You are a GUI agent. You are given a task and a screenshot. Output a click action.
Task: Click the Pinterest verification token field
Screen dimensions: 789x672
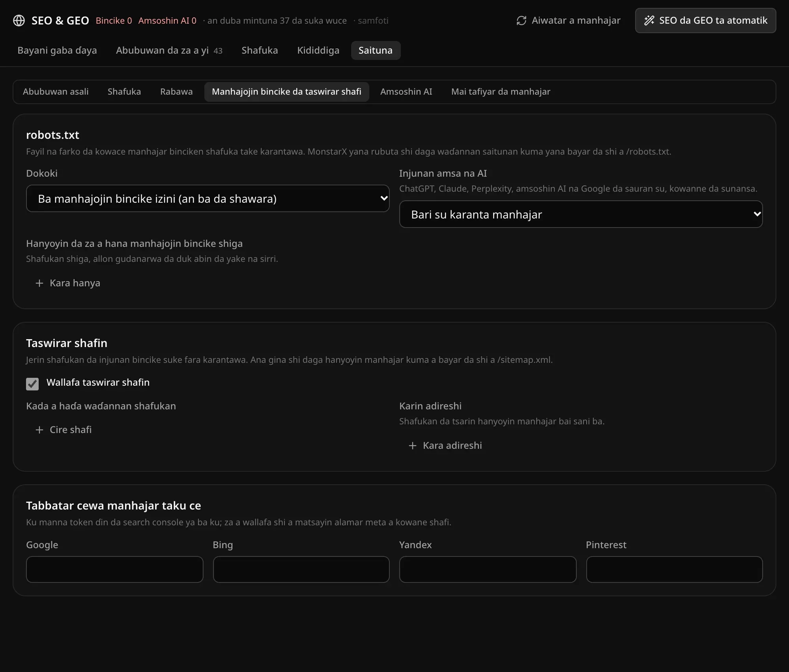click(674, 569)
